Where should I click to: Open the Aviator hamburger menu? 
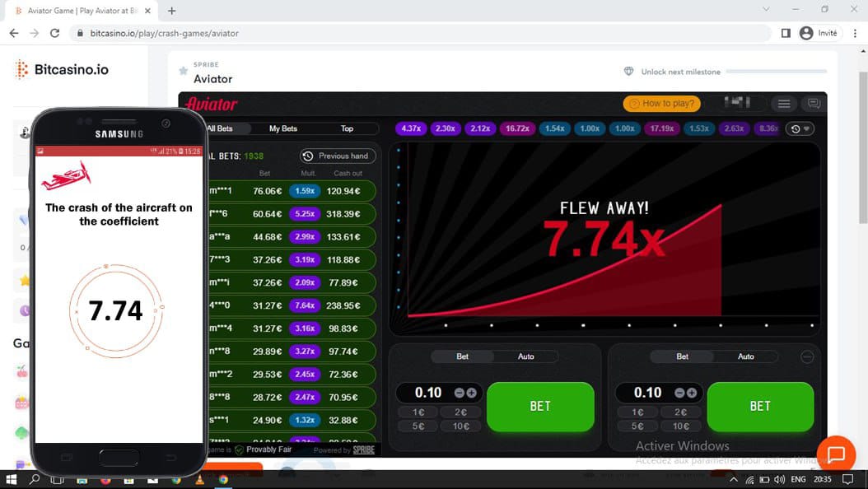pos(783,104)
